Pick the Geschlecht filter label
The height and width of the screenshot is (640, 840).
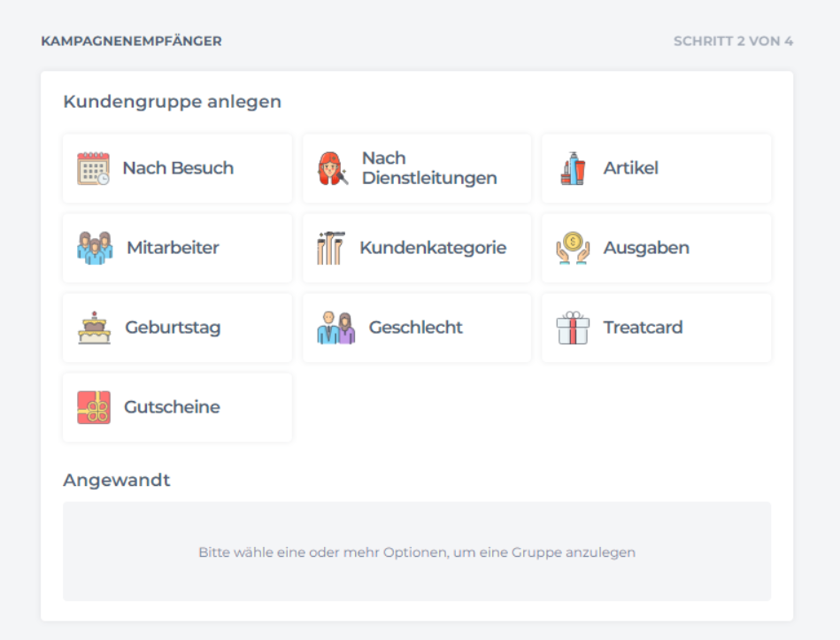coord(415,328)
